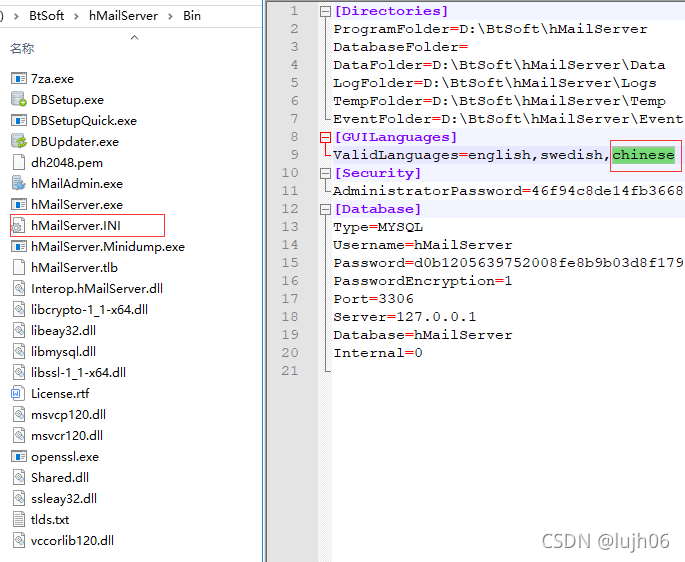
Task: Collapse the [Database] section fold marker
Action: (325, 209)
